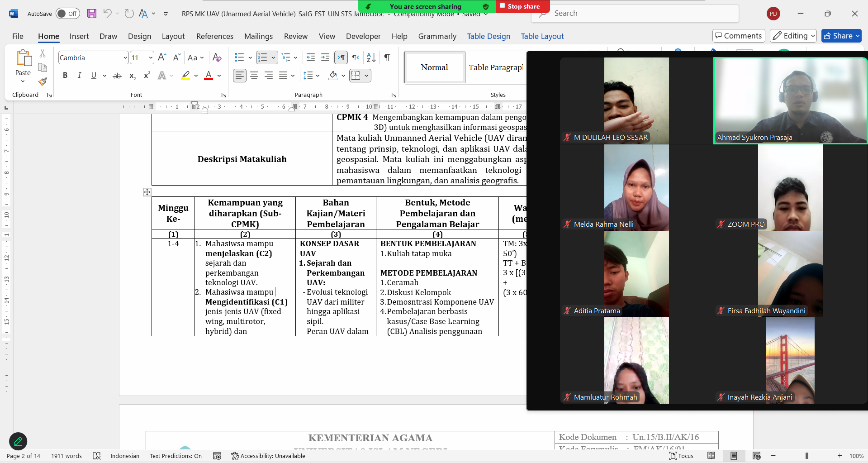Apply Italic formatting
Image resolution: width=868 pixels, height=463 pixels.
pos(79,76)
